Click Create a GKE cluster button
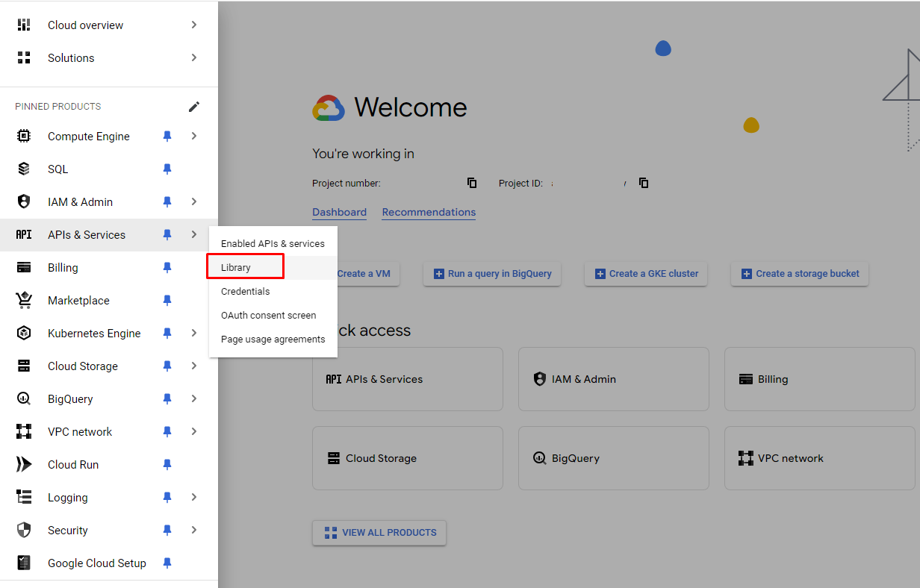 (646, 274)
